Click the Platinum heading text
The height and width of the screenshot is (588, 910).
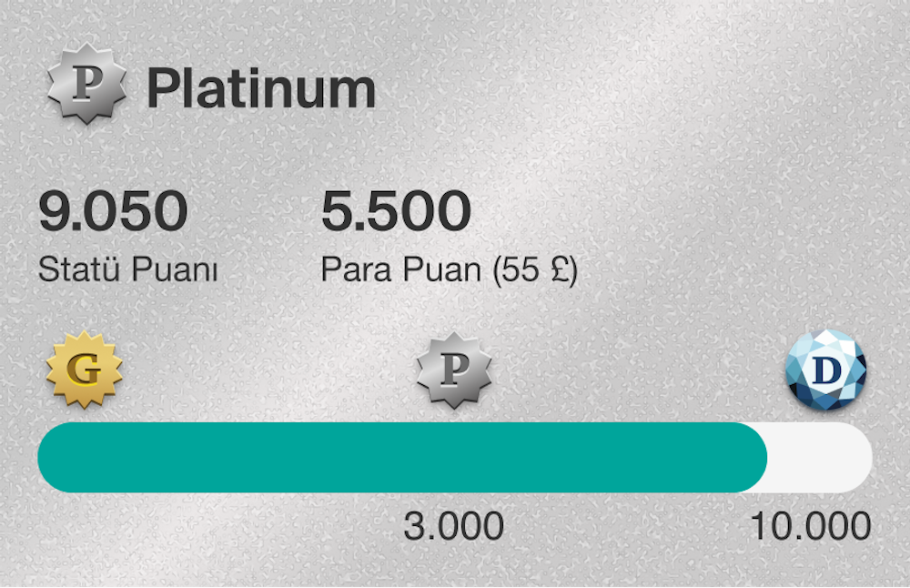point(261,88)
